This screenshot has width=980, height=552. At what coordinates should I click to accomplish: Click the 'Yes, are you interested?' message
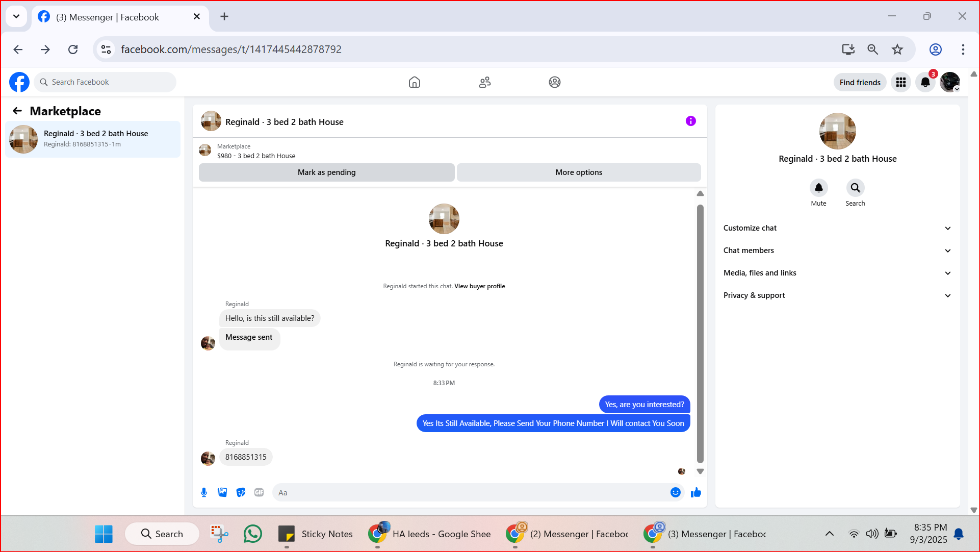coord(644,405)
